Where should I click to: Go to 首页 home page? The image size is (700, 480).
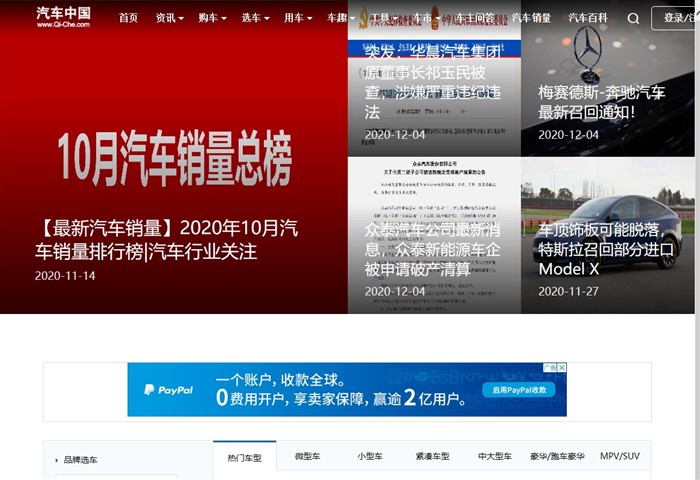pyautogui.click(x=128, y=18)
